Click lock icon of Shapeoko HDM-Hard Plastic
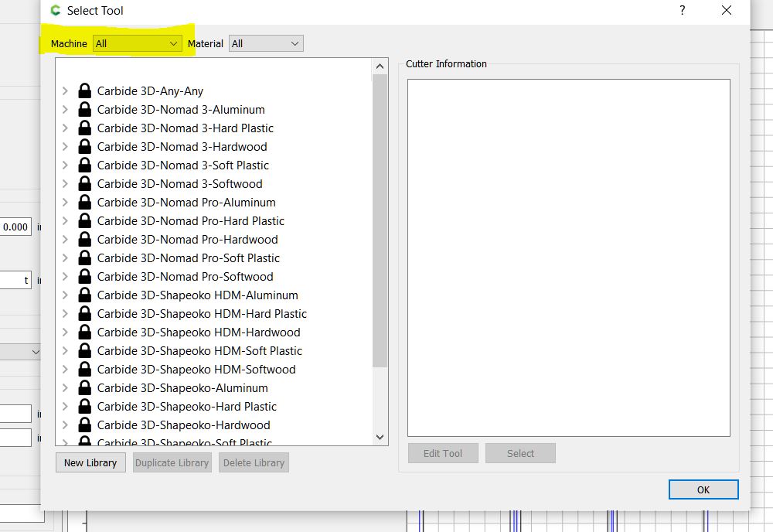The height and width of the screenshot is (532, 773). point(85,314)
